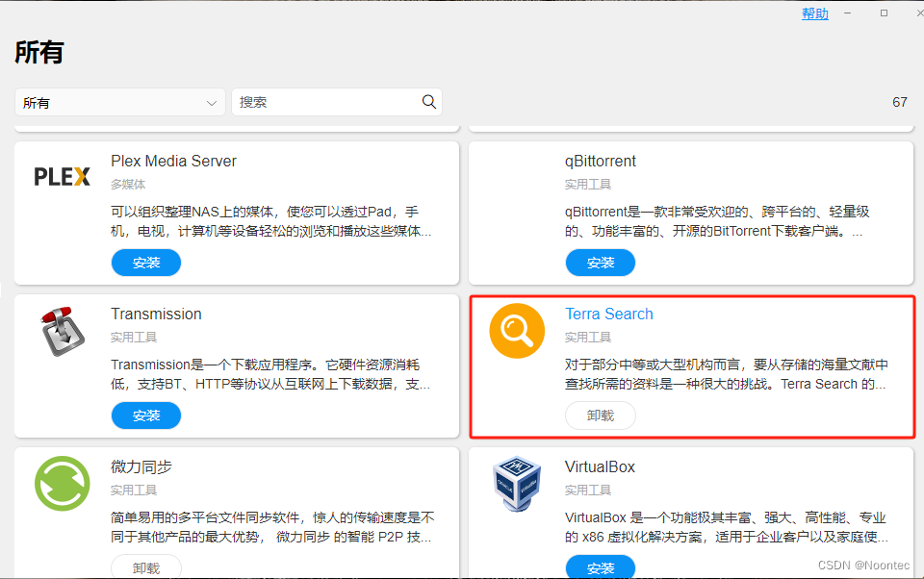
Task: Click the Transmission app icon
Action: (x=63, y=331)
